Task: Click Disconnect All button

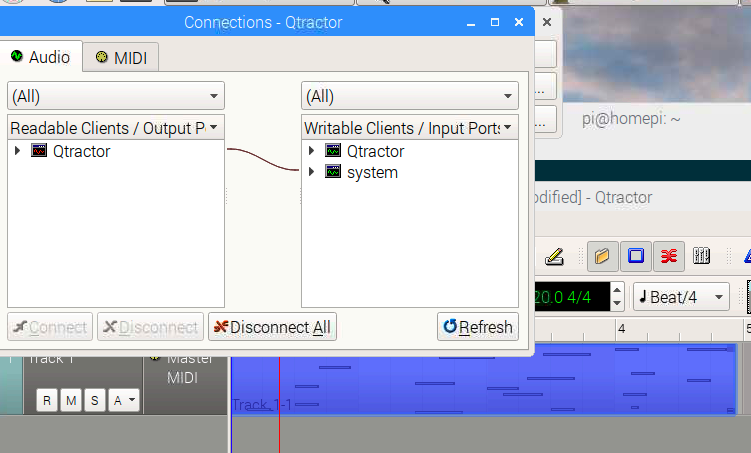Action: pos(273,327)
